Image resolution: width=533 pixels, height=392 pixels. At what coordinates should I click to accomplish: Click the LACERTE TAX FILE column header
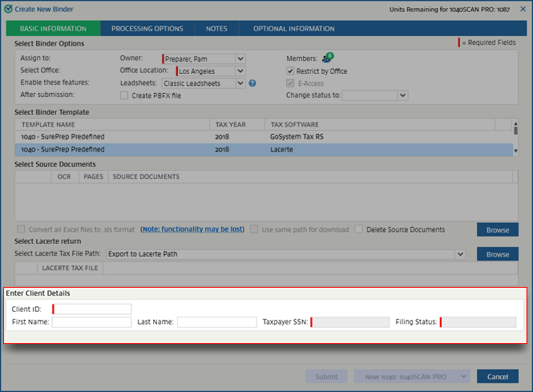pos(70,268)
